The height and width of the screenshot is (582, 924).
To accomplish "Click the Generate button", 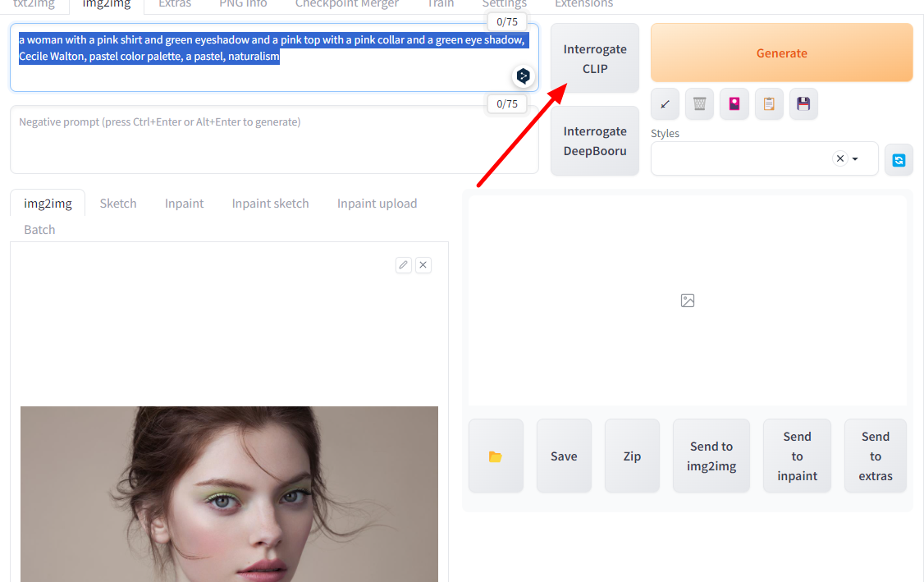I will [x=781, y=53].
